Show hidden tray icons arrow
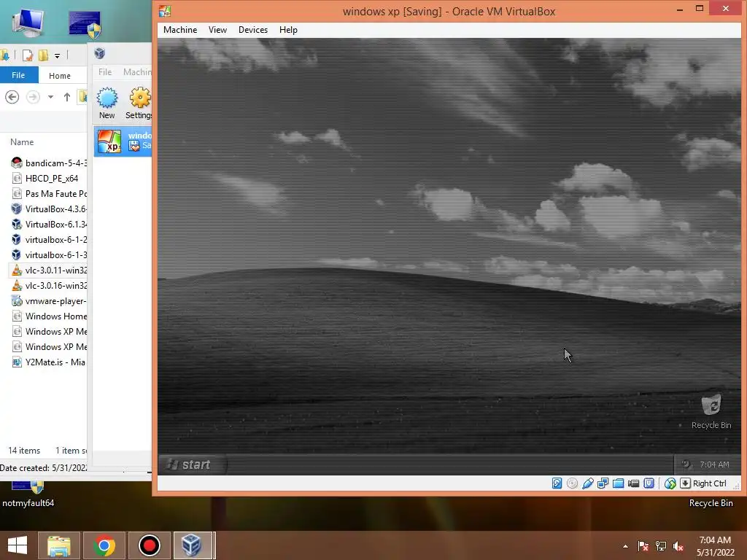This screenshot has height=560, width=747. pyautogui.click(x=625, y=546)
